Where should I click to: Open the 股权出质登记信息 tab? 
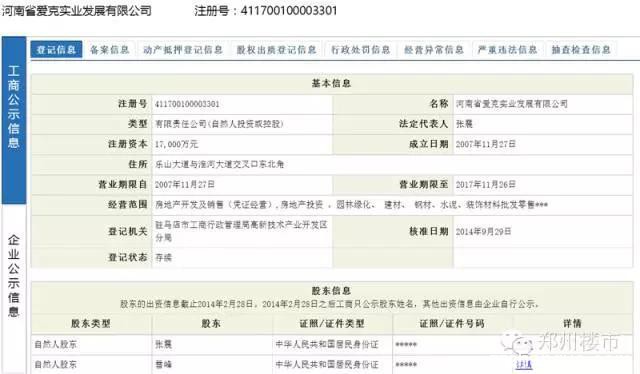coord(276,50)
